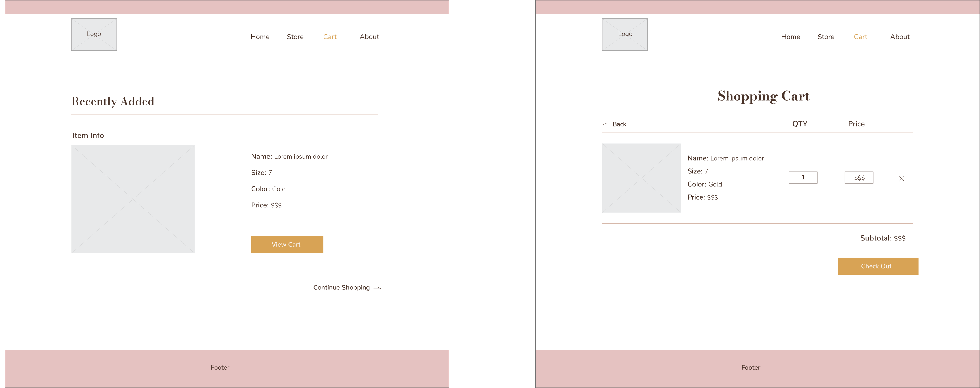Click the price field showing $$$
Screen dimensions: 980x388
click(859, 177)
